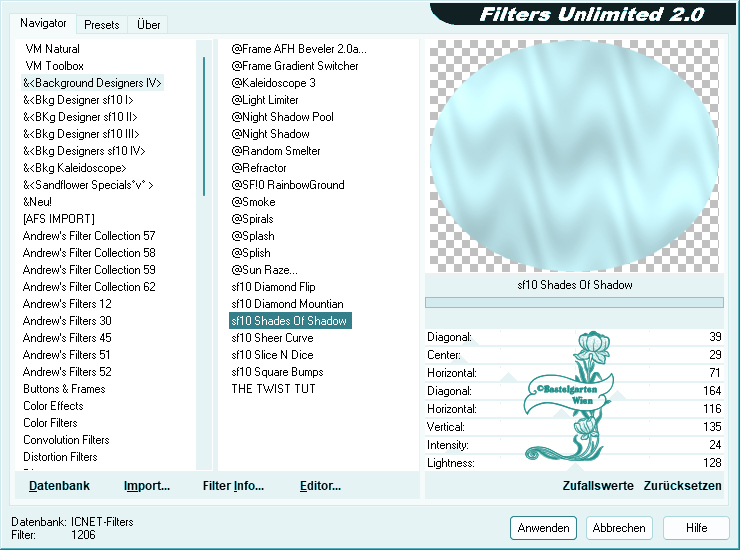Select &<BKg Designer sf10 II> category
The width and height of the screenshot is (740, 550).
click(80, 117)
